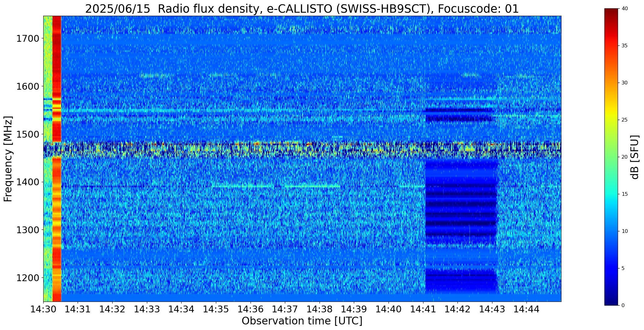This screenshot has width=644, height=330.
Task: Click the 'Observation time [UTC]' x-axis label
Action: pos(302,321)
